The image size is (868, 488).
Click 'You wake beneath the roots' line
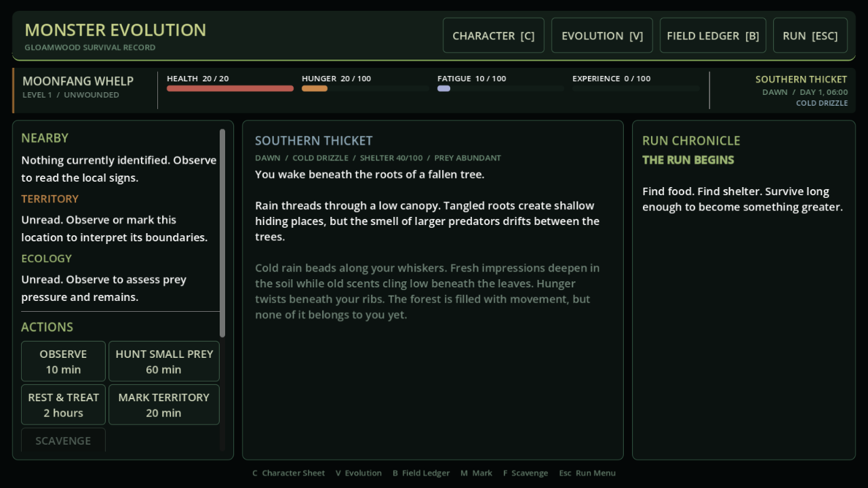click(x=370, y=174)
